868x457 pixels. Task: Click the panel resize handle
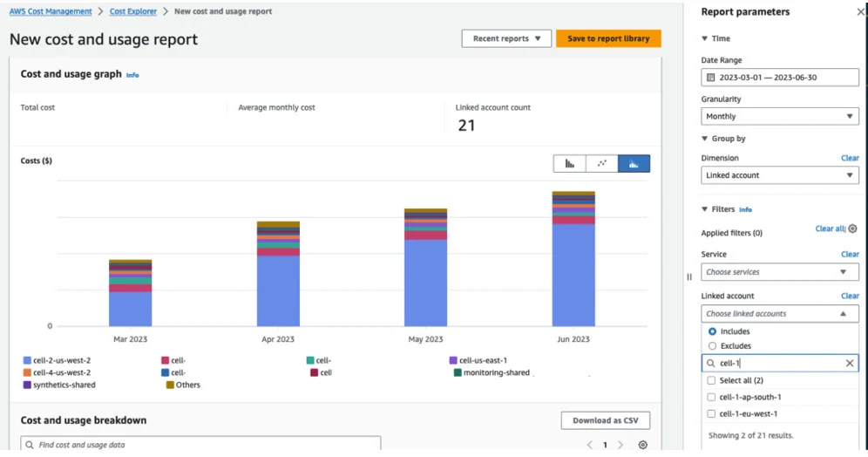pos(688,276)
